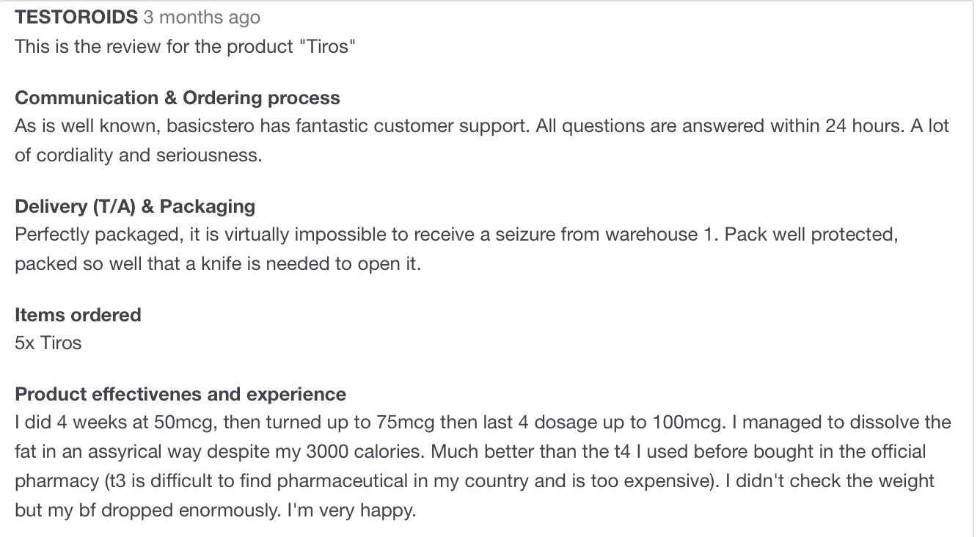The width and height of the screenshot is (980, 537).
Task: Click the quoted product name "Tiros"
Action: tap(329, 47)
